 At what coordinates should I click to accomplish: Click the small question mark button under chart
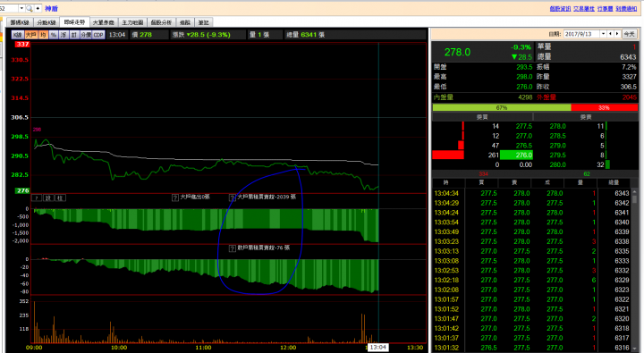click(37, 198)
